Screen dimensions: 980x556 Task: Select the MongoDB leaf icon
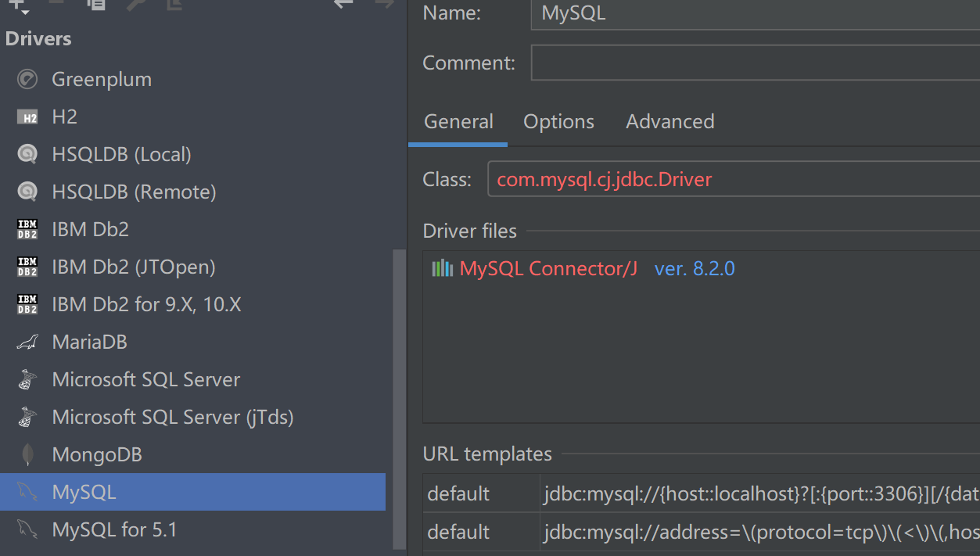pyautogui.click(x=27, y=454)
